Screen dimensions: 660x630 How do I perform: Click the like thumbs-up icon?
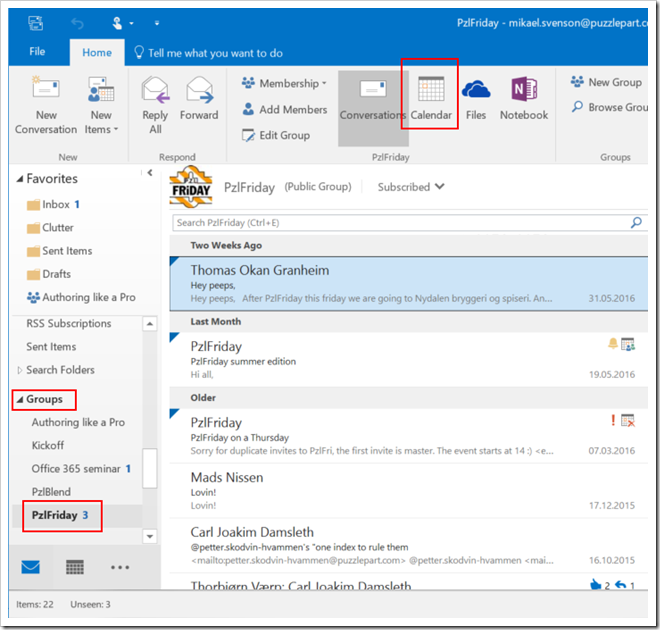pyautogui.click(x=596, y=585)
